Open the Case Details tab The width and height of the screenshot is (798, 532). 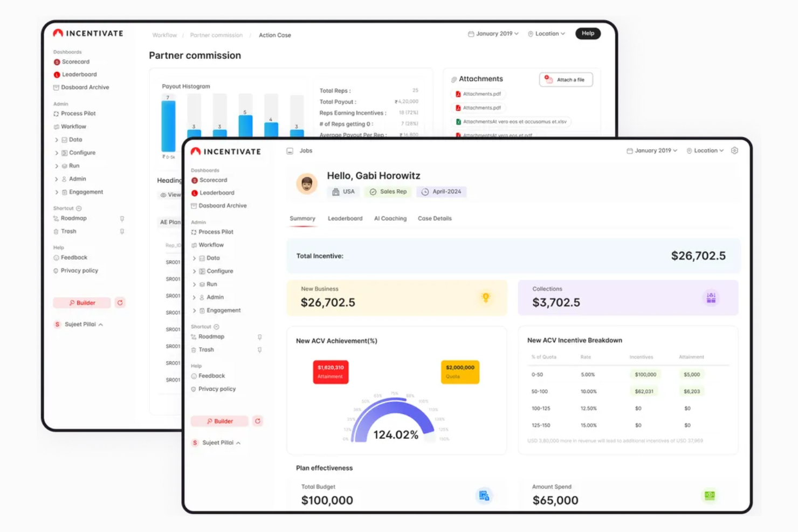[x=435, y=218]
